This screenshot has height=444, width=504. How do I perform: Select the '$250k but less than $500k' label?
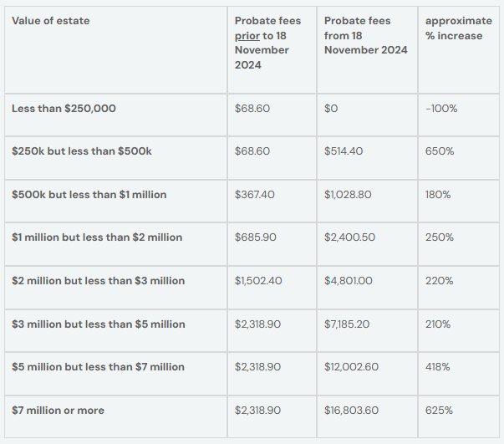coord(82,151)
